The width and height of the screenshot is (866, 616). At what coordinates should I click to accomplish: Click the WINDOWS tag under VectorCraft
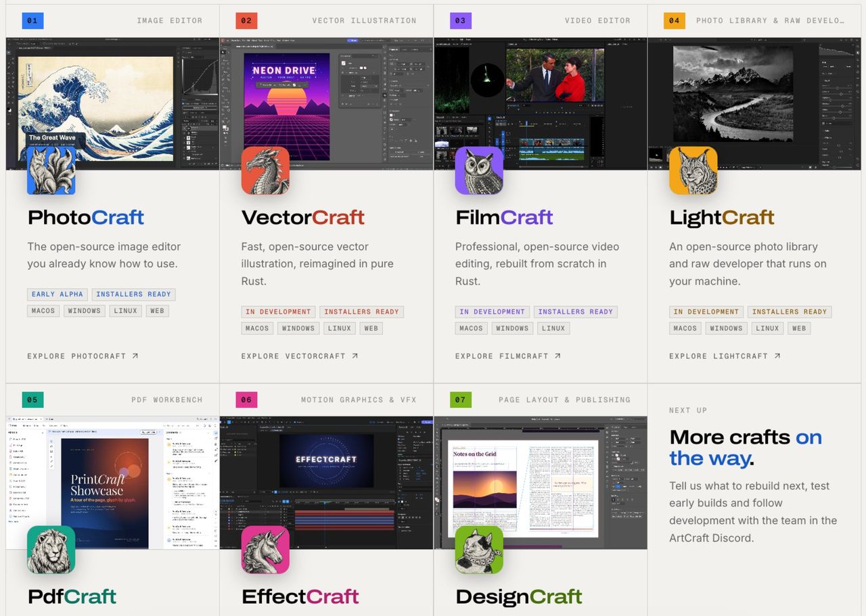tap(298, 329)
